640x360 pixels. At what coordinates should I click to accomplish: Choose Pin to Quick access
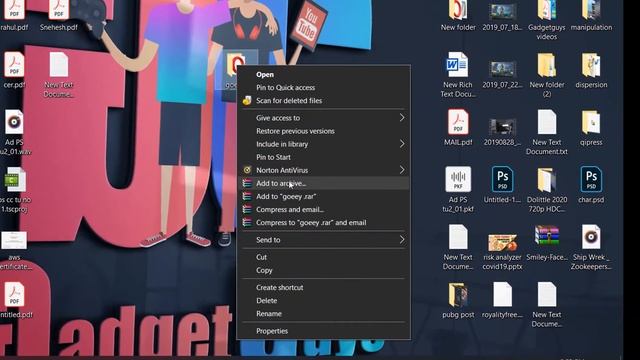point(324,87)
